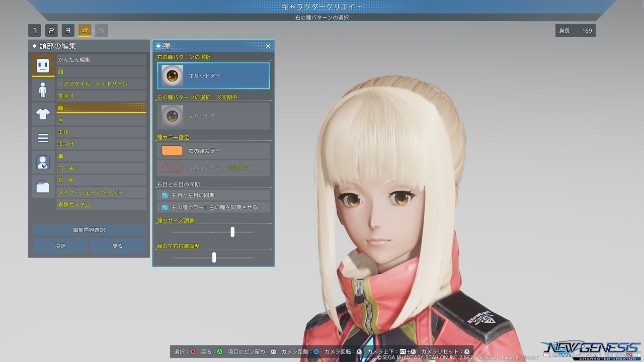Viewport: 644px width, 362px height.
Task: Open the 口・歯 menu entry
Action: pos(102,168)
